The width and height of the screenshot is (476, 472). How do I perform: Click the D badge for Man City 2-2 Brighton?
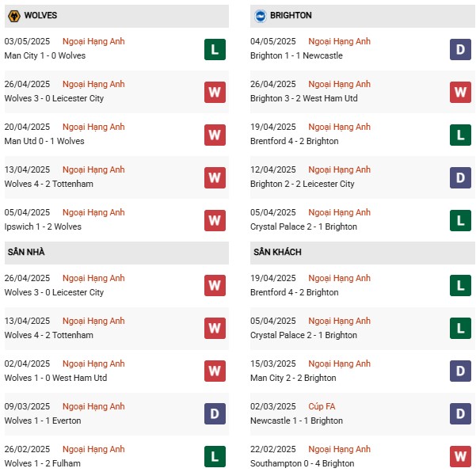click(x=461, y=371)
